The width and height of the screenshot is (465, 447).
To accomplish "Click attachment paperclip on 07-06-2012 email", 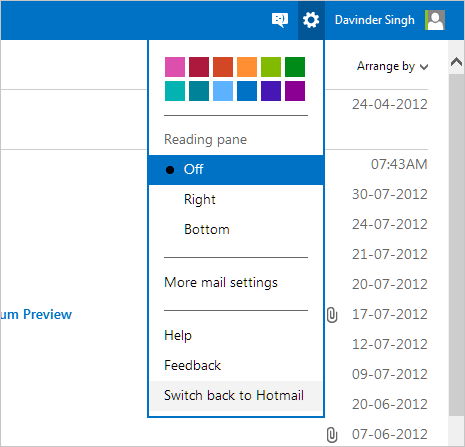I will click(332, 435).
